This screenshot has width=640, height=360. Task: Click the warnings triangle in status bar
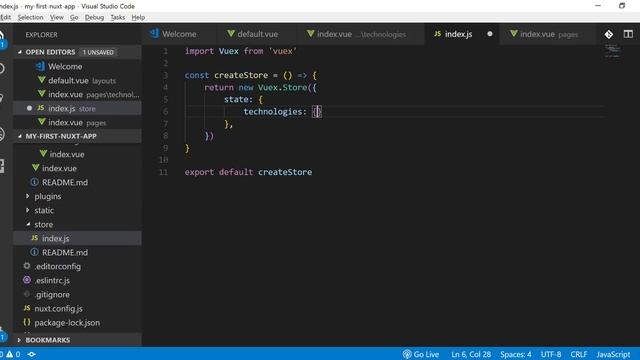(9, 354)
